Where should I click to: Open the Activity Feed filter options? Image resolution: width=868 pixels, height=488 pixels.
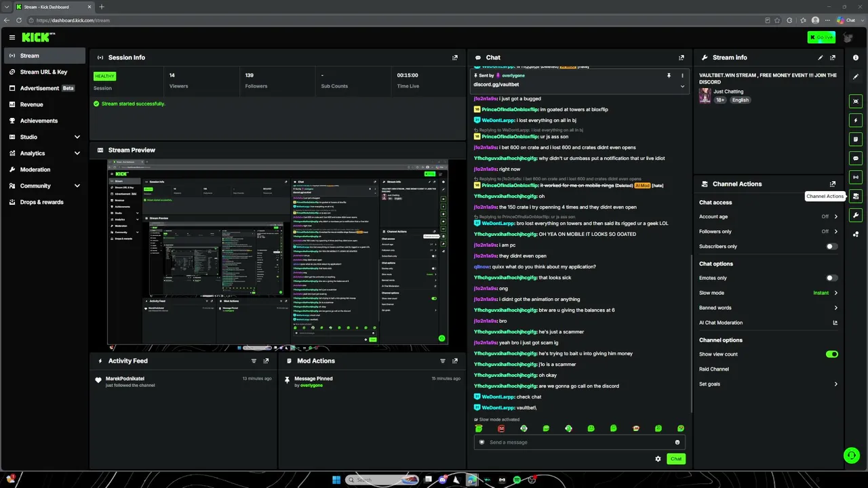point(254,361)
